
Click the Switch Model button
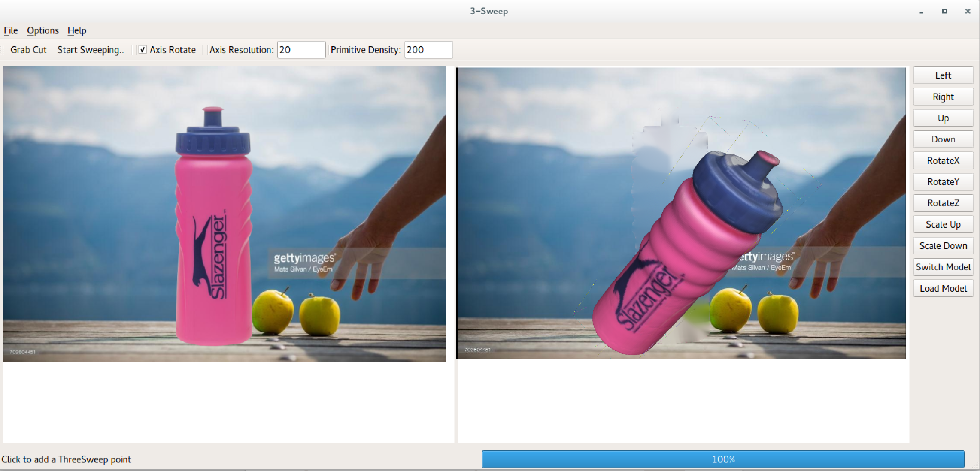pyautogui.click(x=943, y=267)
